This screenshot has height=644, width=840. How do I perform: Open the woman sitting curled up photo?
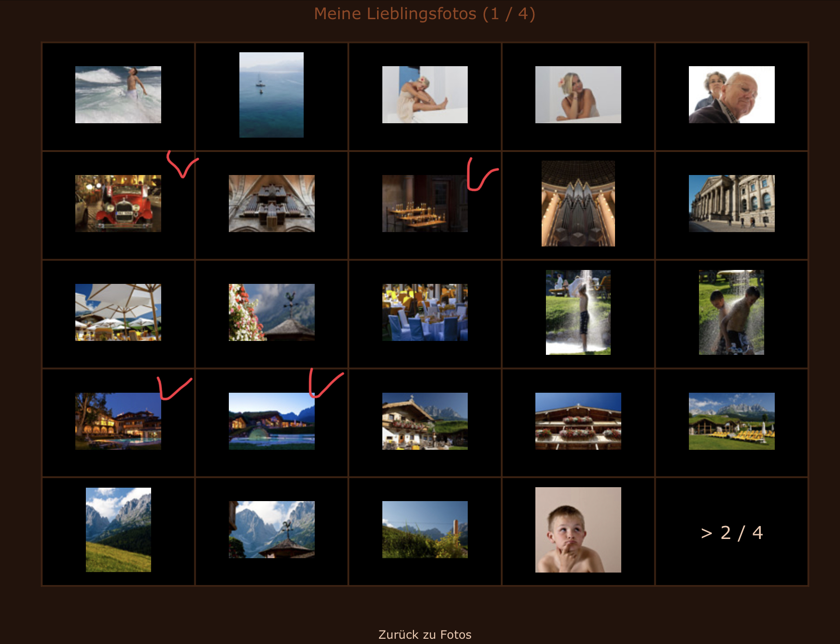[425, 94]
